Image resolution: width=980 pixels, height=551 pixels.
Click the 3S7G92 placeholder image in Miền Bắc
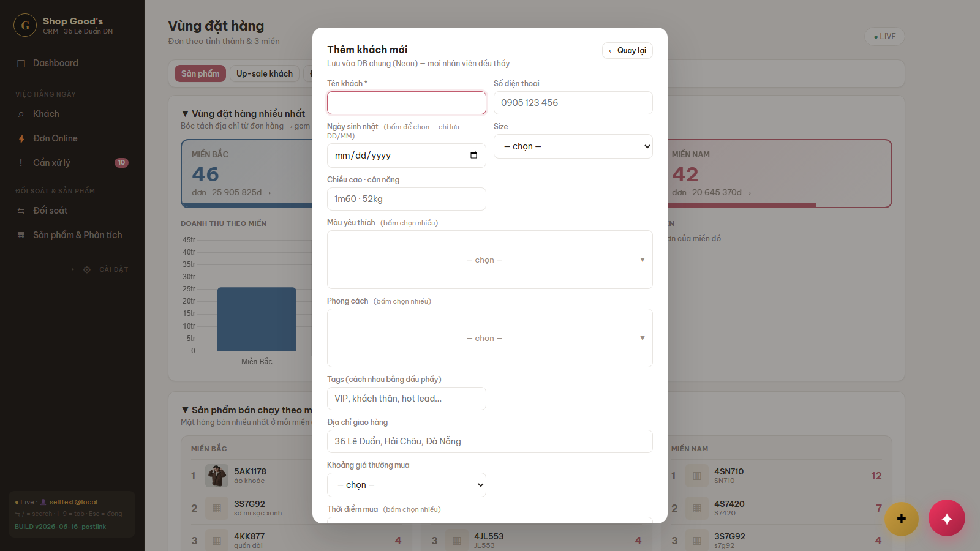pos(217,508)
